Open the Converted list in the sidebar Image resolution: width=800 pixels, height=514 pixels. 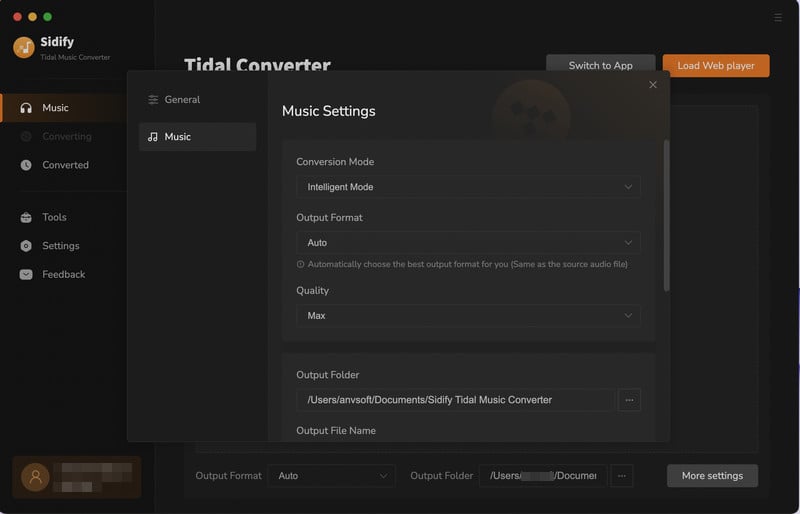click(63, 165)
